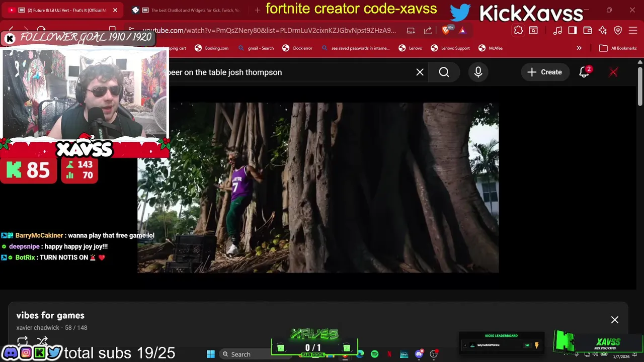
Task: Open the Brave extensions puzzle icon
Action: (x=518, y=31)
